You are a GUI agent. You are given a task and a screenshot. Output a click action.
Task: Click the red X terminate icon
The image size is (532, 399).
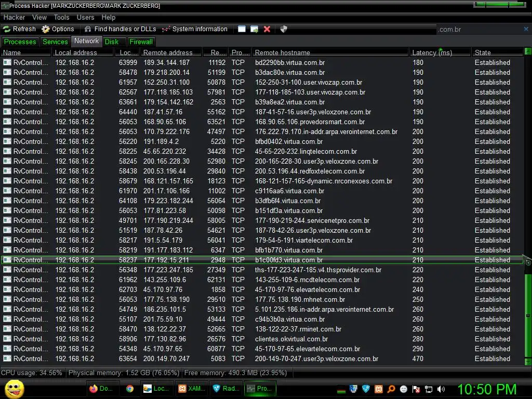(x=267, y=29)
